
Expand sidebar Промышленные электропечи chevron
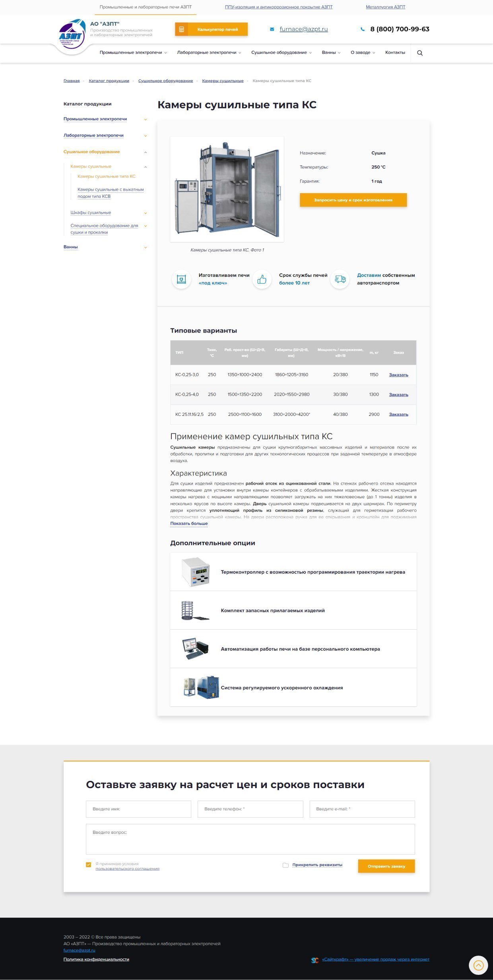coord(146,119)
